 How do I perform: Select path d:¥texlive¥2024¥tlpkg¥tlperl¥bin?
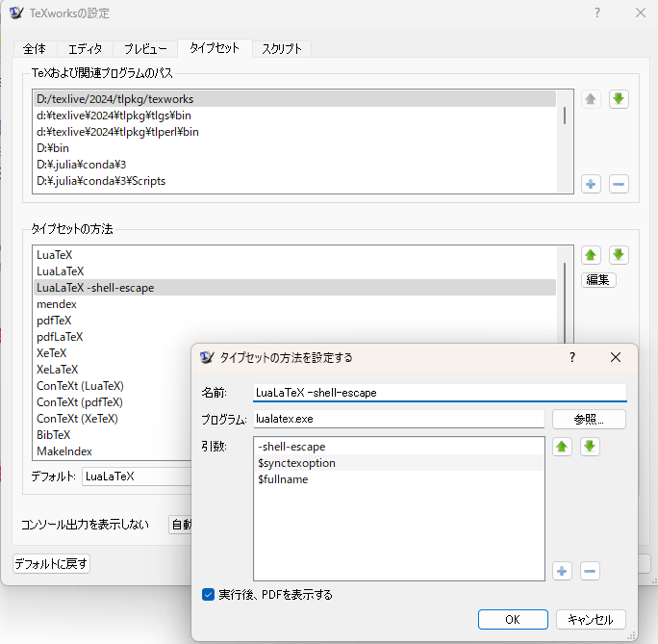coord(294,132)
